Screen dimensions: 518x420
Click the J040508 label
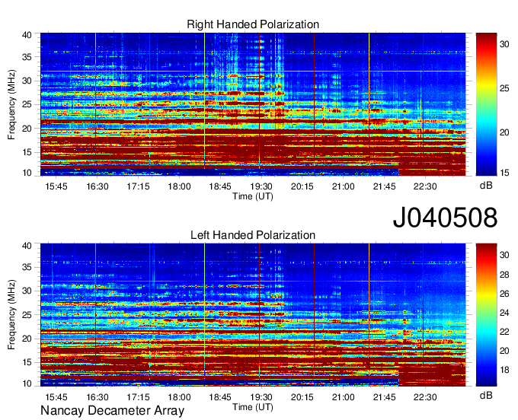tap(445, 218)
